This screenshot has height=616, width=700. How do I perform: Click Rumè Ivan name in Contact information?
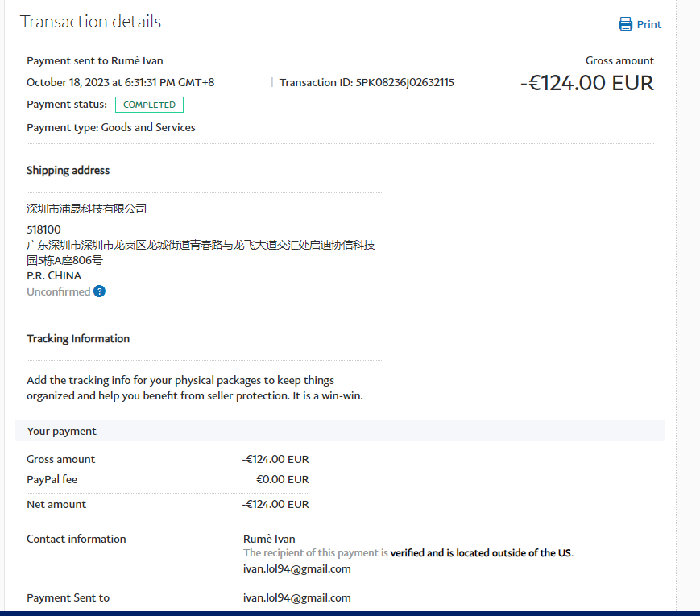pyautogui.click(x=269, y=539)
